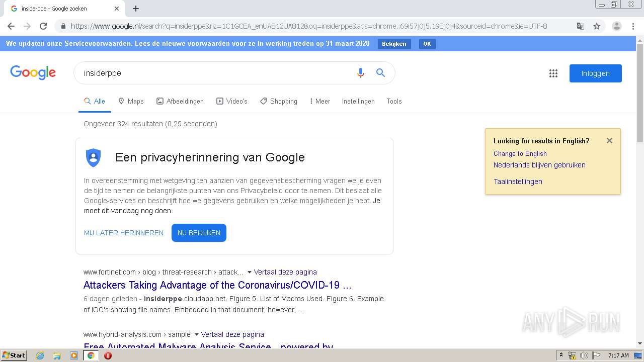Switch to the Shopping tab

pos(279,101)
